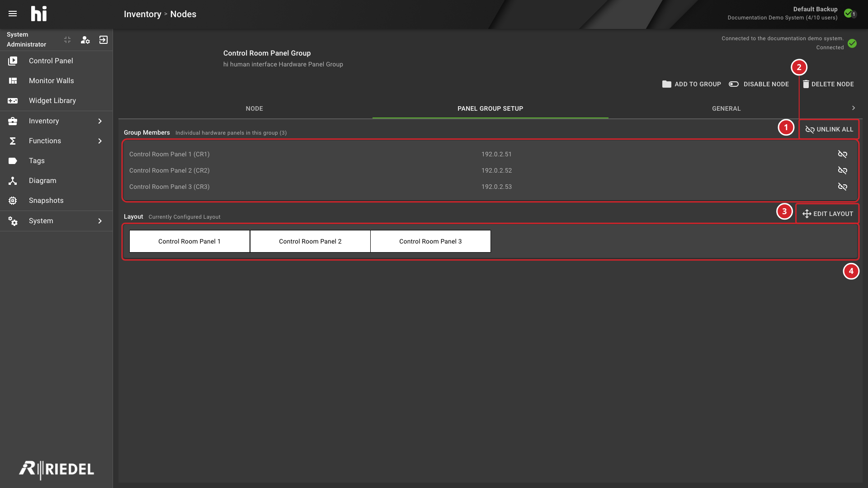Select the PANEL GROUP SETUP tab

[491, 108]
